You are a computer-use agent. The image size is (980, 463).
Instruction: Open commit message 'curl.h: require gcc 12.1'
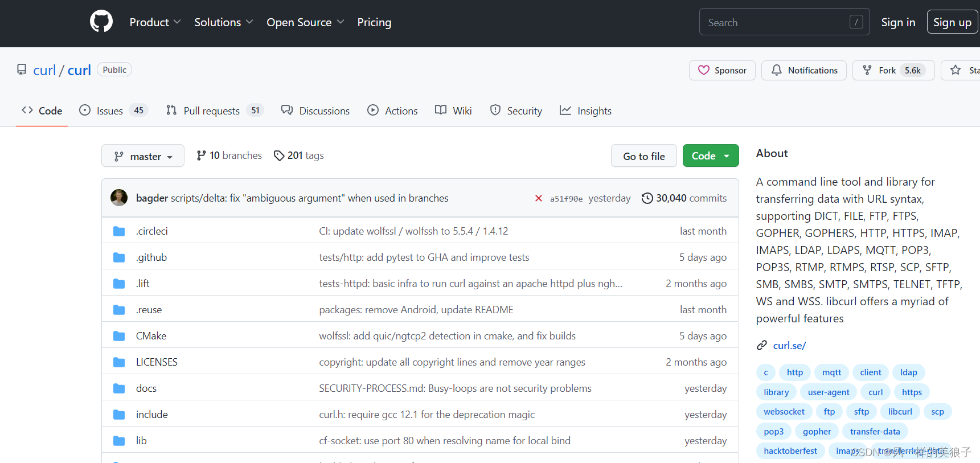tap(427, 415)
